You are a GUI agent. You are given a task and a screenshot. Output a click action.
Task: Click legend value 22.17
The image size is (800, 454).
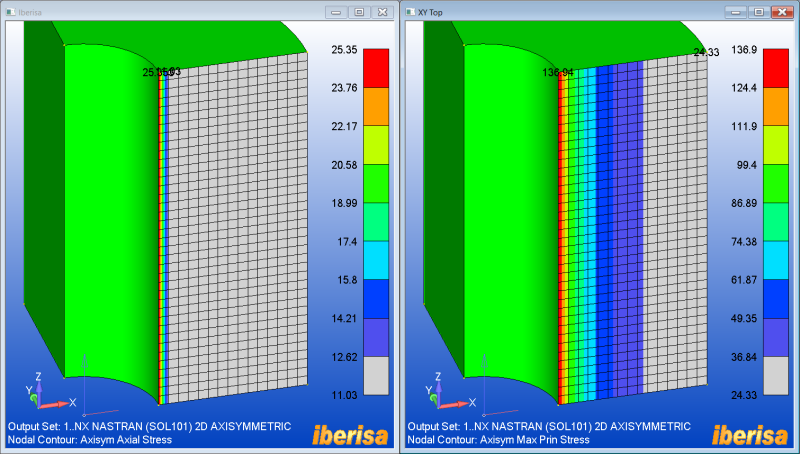[344, 126]
